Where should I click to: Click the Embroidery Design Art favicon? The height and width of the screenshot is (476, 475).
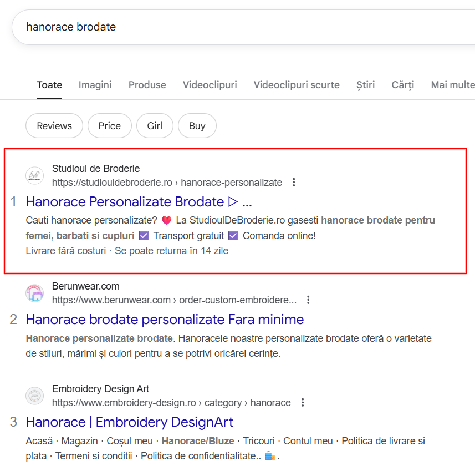point(34,396)
